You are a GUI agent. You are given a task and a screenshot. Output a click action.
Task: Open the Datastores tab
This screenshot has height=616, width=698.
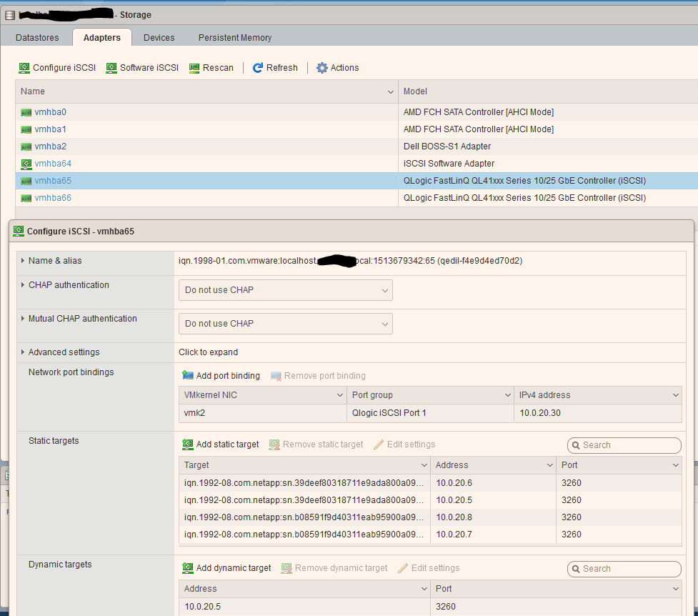tap(36, 37)
